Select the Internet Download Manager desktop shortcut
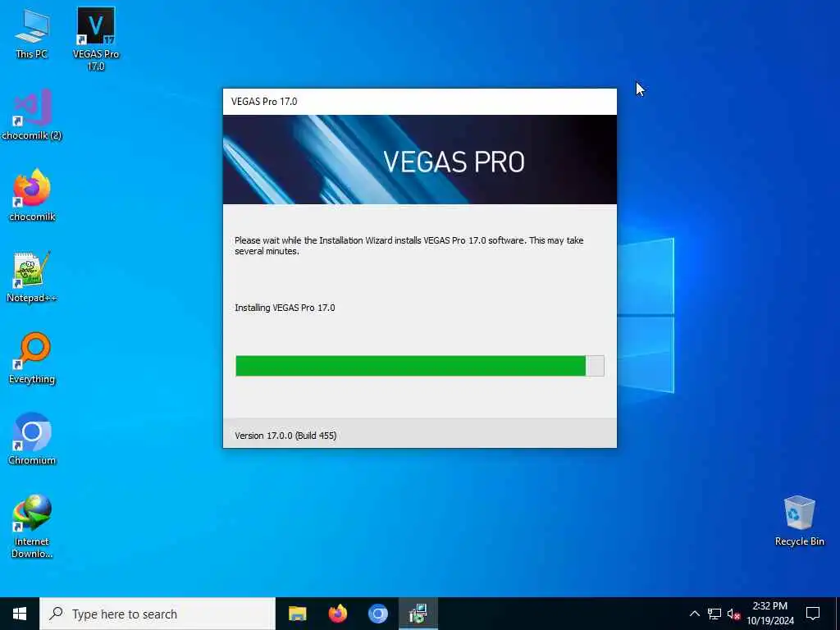This screenshot has height=630, width=840. [32, 527]
